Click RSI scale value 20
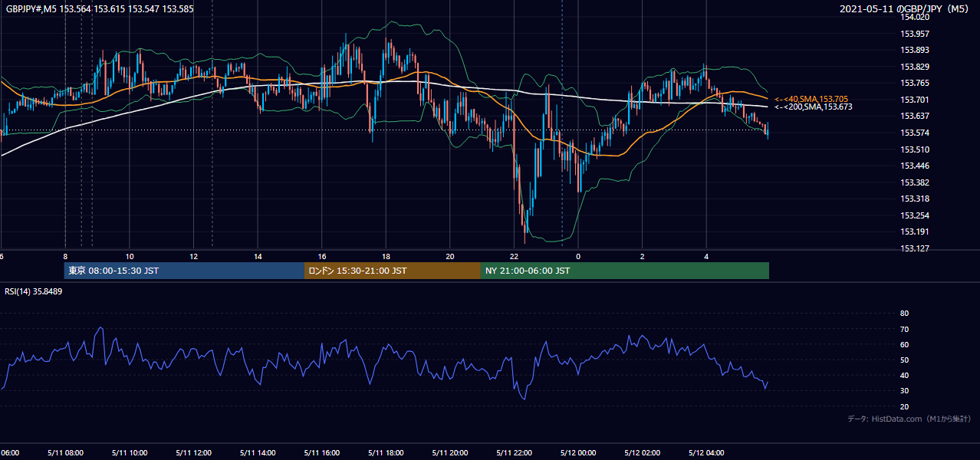The width and height of the screenshot is (980, 460). tap(904, 406)
